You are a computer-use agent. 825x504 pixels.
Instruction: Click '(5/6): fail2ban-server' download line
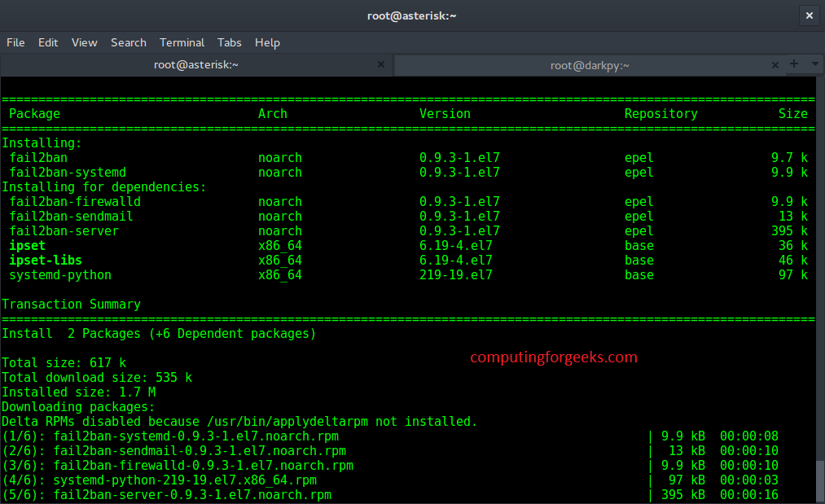(x=390, y=495)
